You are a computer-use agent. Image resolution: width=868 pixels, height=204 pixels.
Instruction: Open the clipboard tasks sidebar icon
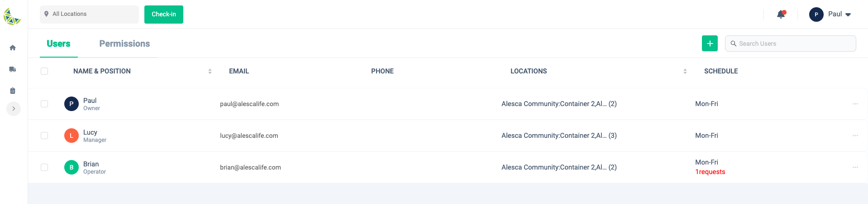(x=13, y=91)
